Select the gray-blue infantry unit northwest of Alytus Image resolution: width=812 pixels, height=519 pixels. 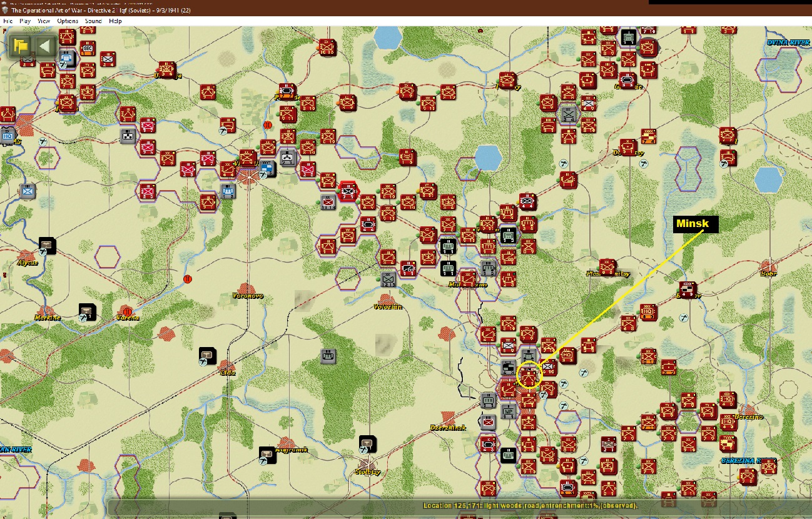(x=28, y=191)
